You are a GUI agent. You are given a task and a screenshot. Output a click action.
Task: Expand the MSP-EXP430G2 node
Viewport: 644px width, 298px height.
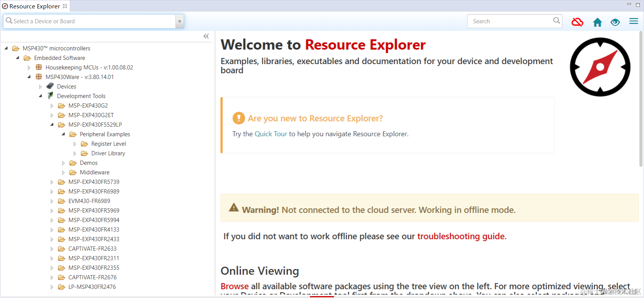click(52, 106)
